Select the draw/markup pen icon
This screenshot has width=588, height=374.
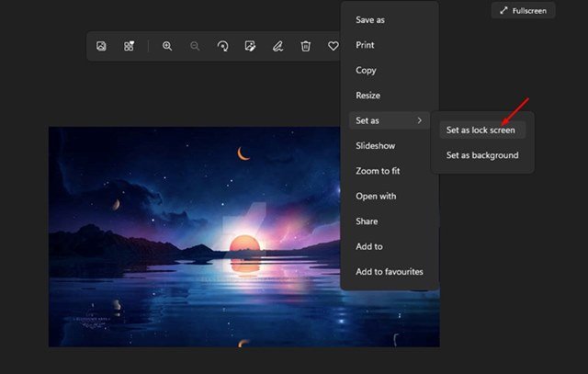pyautogui.click(x=277, y=46)
